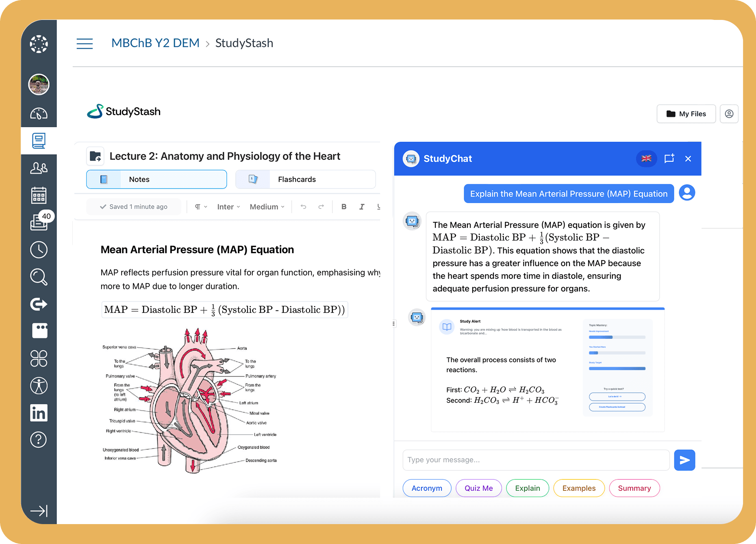Switch to the Flashcards tab
The image size is (756, 544).
point(305,179)
